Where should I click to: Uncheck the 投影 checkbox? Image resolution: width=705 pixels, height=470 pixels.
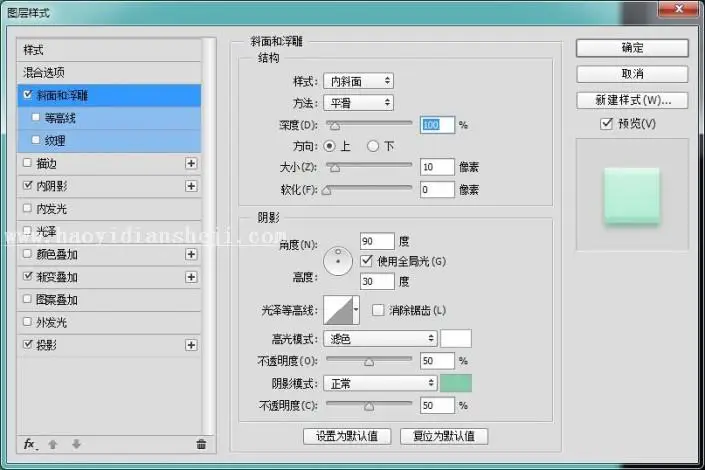28,344
